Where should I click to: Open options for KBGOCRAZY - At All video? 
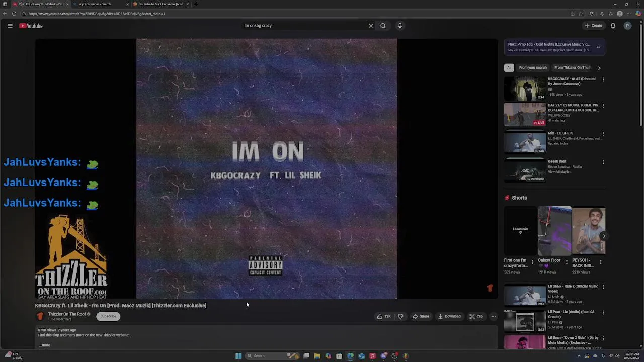tap(603, 79)
